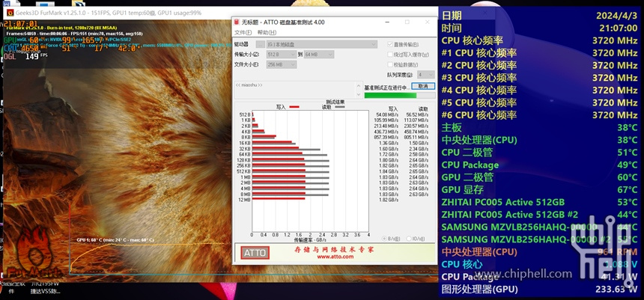Click the 805.11 MB/s read value
644x300 pixels.
pos(416,138)
